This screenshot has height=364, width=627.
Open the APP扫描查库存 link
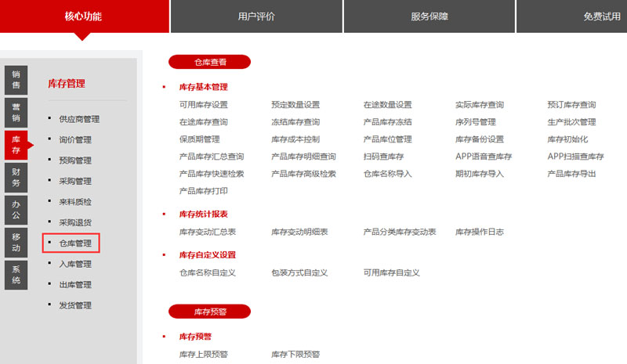click(575, 157)
